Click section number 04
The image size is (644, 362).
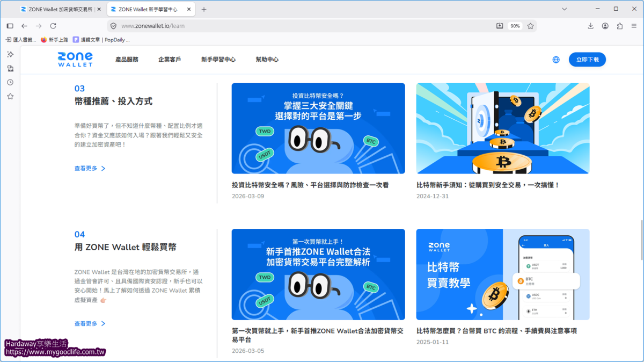coord(79,235)
